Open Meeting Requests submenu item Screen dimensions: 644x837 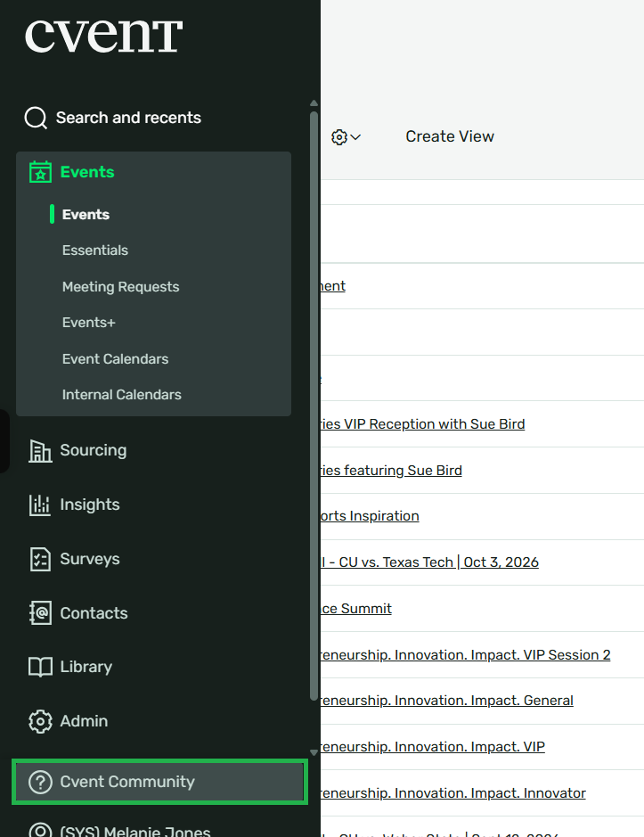click(120, 287)
